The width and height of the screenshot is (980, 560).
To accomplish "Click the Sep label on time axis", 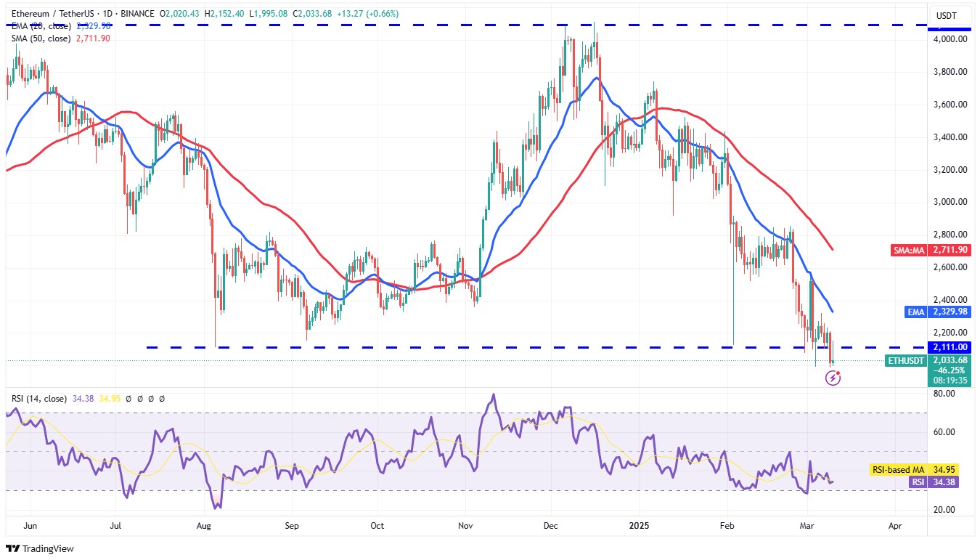I will [x=292, y=524].
